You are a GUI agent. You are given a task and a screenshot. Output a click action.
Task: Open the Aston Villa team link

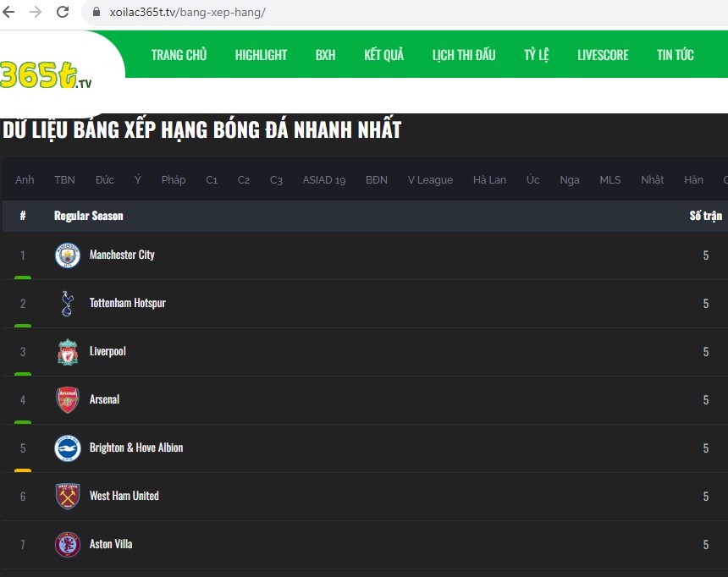click(x=111, y=545)
